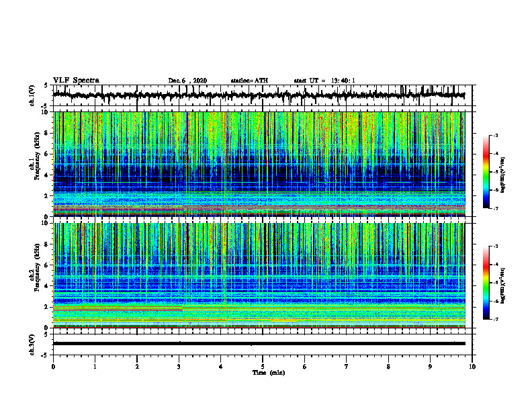Click time axis tick label "7"
Image resolution: width=532 pixels, height=411 pixels.
pos(347,367)
